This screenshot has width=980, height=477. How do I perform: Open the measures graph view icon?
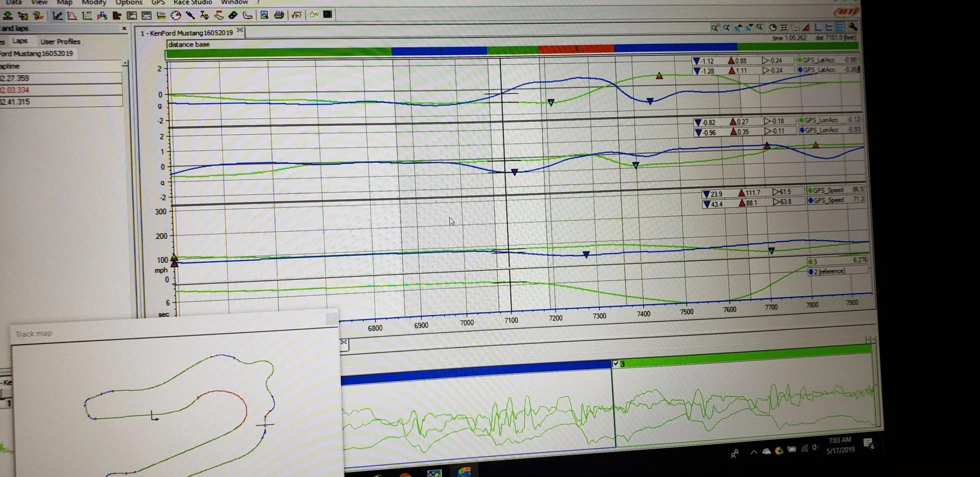pos(58,15)
